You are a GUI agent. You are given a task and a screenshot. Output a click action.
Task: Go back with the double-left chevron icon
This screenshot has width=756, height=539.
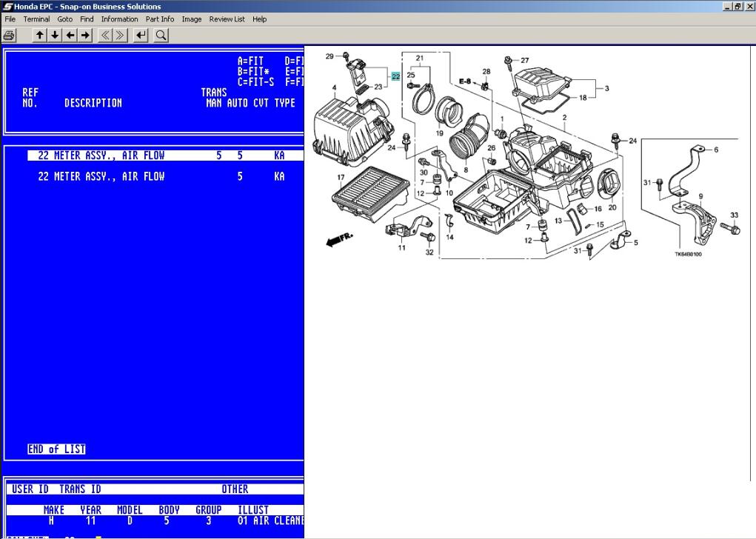(x=105, y=36)
